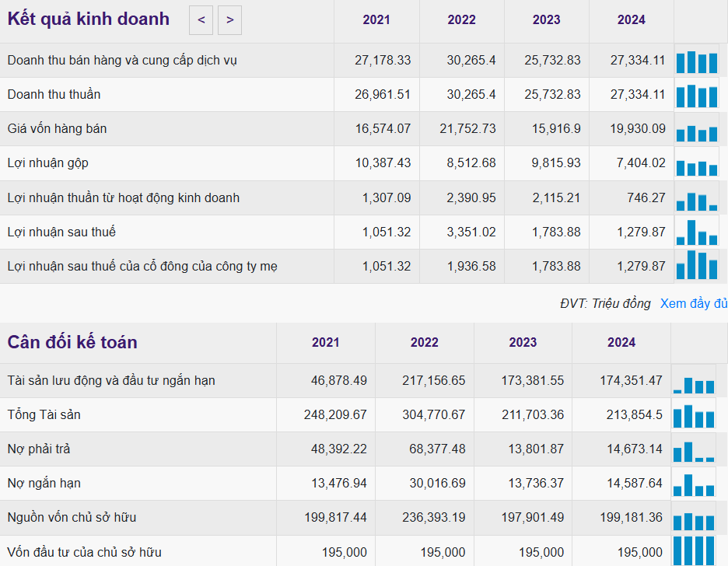Select the 2024 column header in Kết quả kinh doanh
The height and width of the screenshot is (566, 728).
point(631,20)
